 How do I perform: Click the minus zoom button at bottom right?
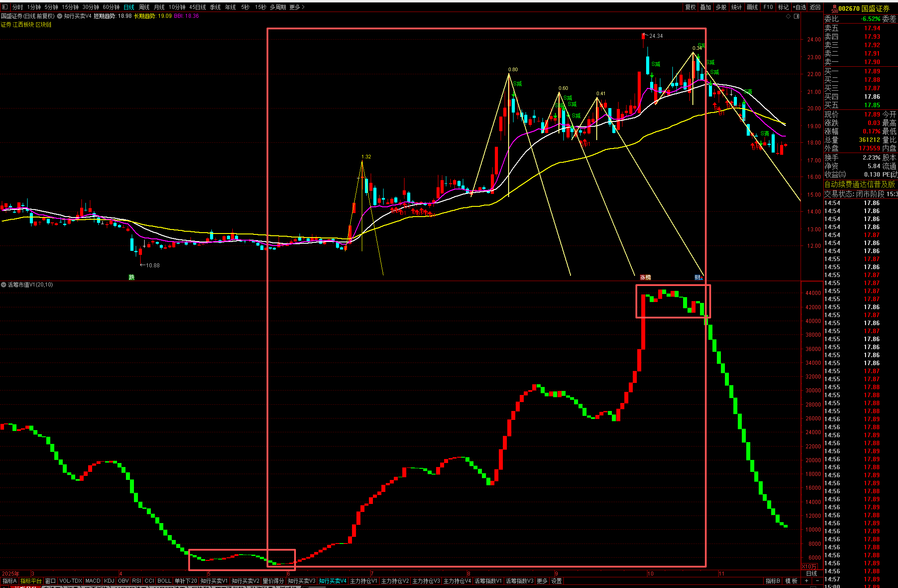click(817, 581)
